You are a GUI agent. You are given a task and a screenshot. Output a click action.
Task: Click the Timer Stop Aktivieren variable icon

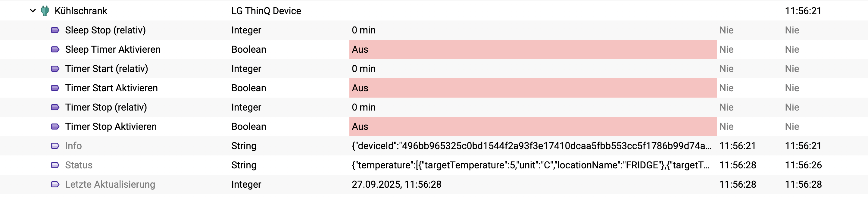[55, 127]
